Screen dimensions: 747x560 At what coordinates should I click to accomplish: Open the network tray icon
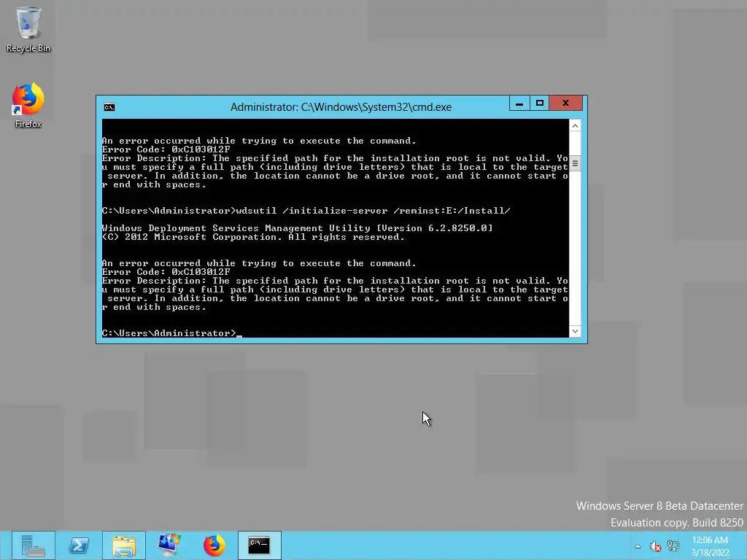click(x=673, y=545)
